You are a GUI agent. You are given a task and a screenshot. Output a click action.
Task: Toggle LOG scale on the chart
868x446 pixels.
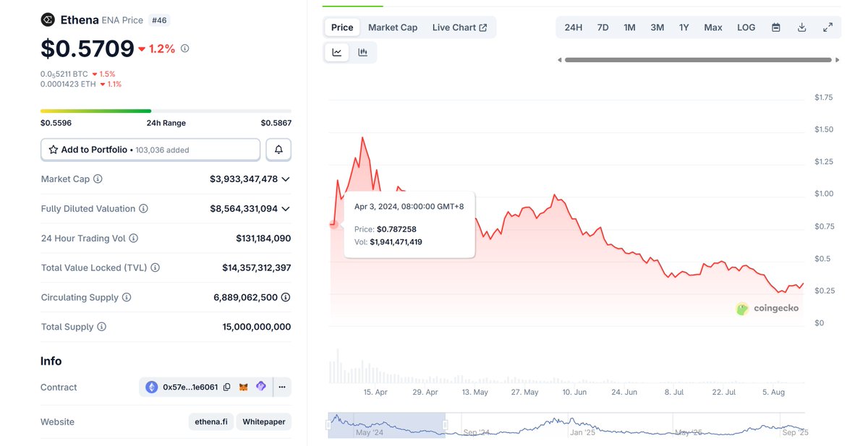746,27
